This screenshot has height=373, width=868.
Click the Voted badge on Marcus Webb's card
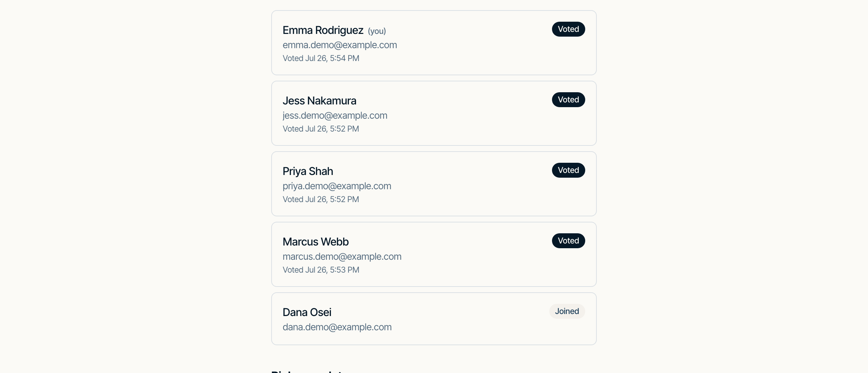pos(568,241)
